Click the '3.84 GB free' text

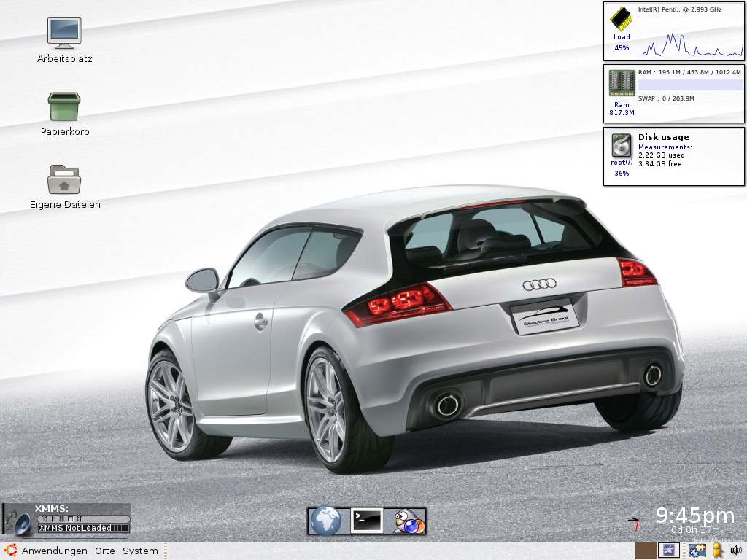point(660,164)
